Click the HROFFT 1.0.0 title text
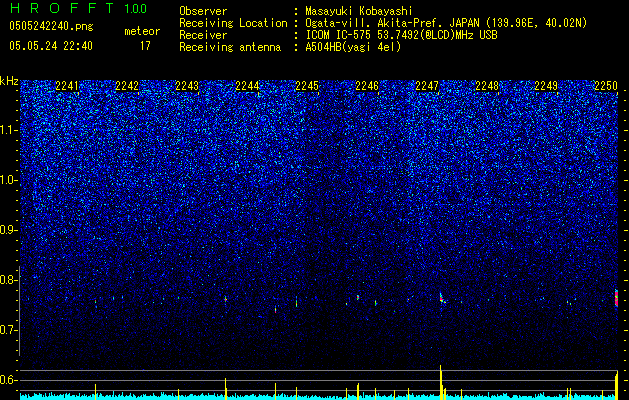The height and width of the screenshot is (400, 629). point(78,8)
